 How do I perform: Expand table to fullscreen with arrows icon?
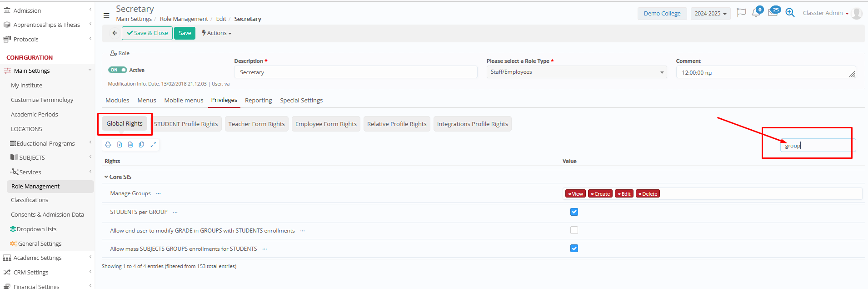tap(153, 145)
